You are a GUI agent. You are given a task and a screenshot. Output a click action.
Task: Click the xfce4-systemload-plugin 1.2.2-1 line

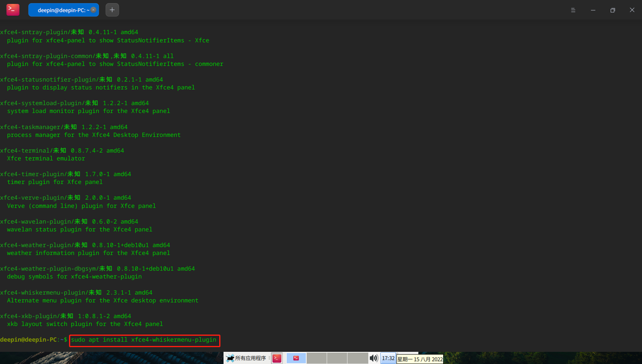pos(75,103)
